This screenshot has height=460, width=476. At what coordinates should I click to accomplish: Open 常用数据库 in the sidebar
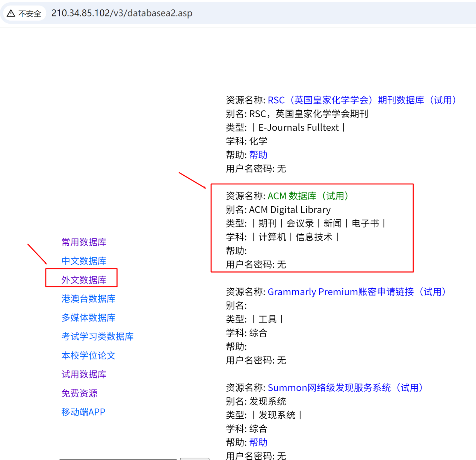(x=84, y=242)
